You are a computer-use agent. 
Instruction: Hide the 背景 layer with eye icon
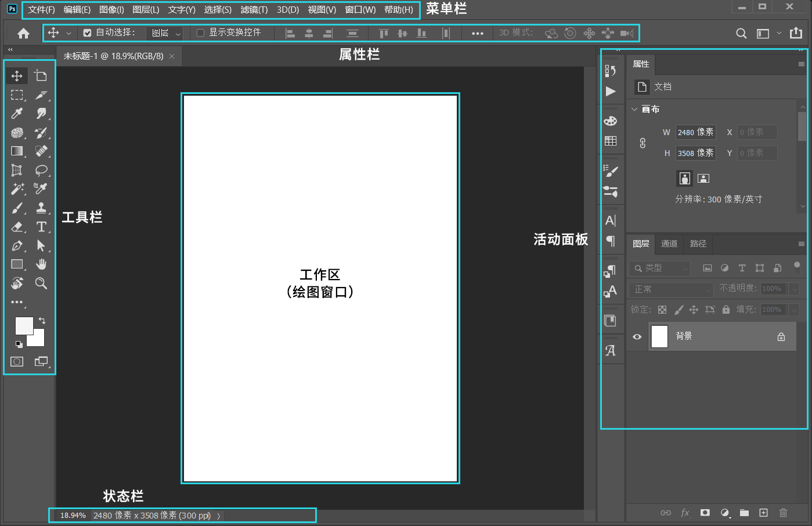coord(637,336)
